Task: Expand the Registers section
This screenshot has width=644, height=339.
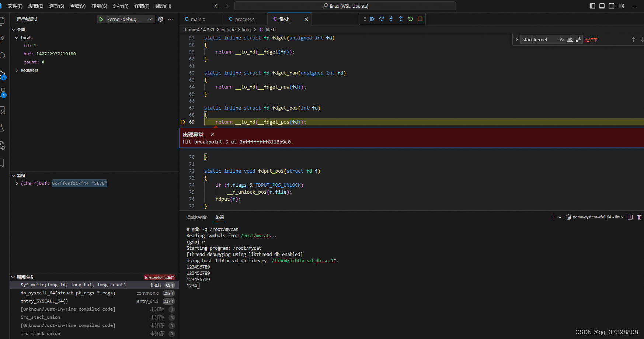Action: pos(17,70)
